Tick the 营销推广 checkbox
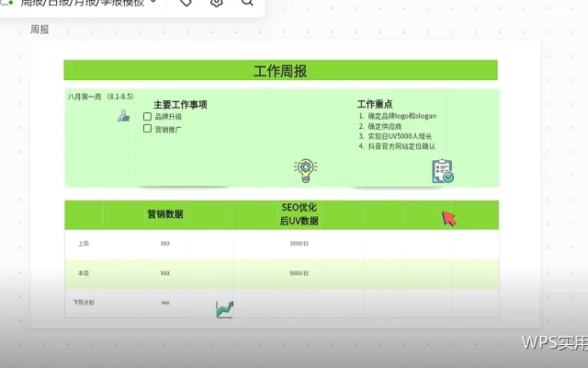The image size is (588, 368). pos(147,129)
